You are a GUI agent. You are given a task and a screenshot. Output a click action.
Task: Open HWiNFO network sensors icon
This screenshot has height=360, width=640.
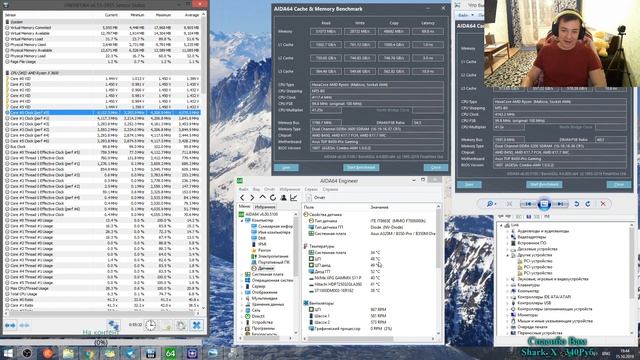[x=113, y=325]
